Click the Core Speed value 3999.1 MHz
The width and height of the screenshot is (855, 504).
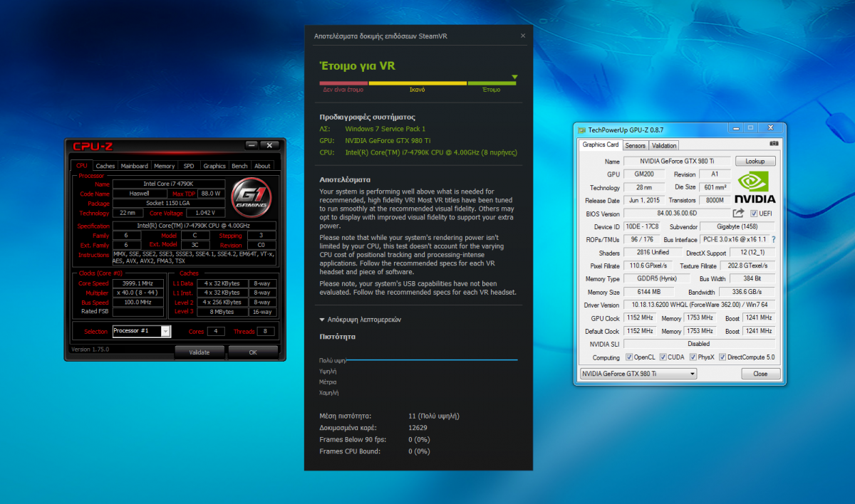pos(138,283)
